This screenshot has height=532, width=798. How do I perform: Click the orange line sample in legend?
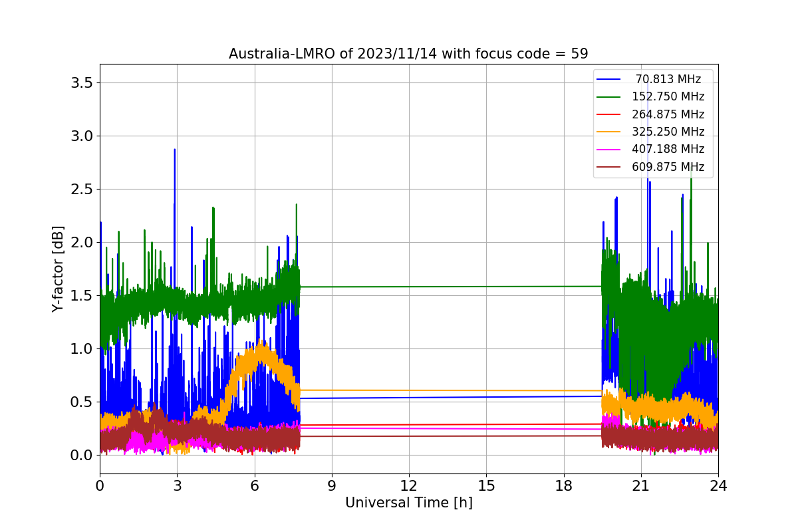[x=608, y=132]
